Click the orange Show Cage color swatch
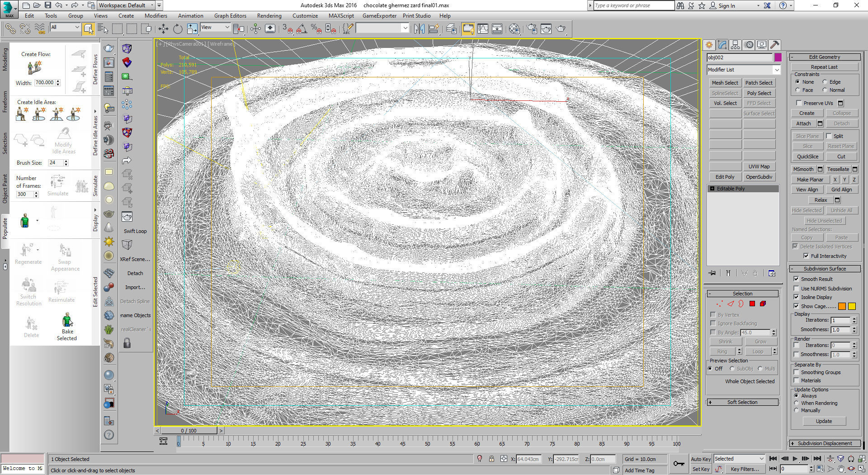The height and width of the screenshot is (475, 868). tap(842, 306)
